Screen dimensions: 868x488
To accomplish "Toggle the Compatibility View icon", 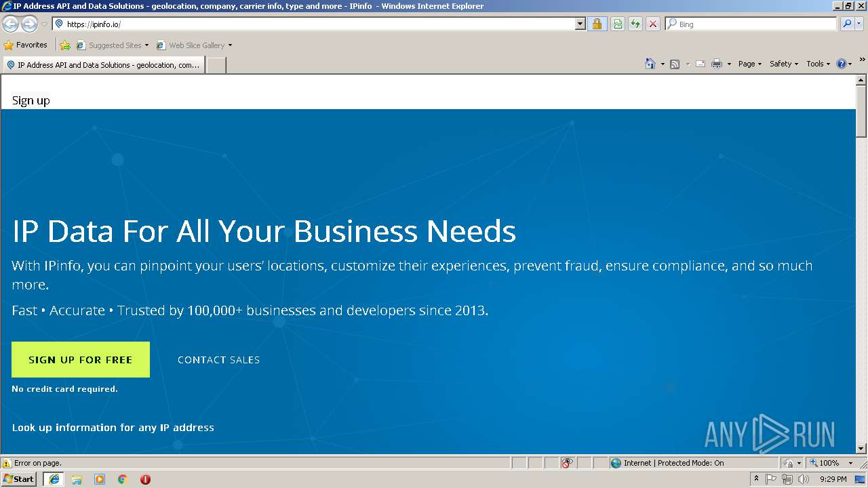I will click(x=618, y=24).
